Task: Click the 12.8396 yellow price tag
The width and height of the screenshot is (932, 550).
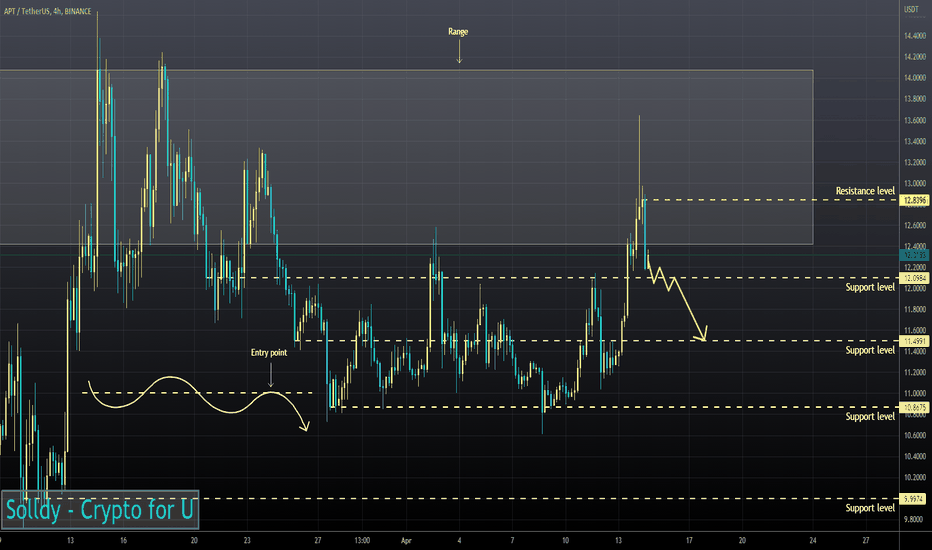Action: 915,200
